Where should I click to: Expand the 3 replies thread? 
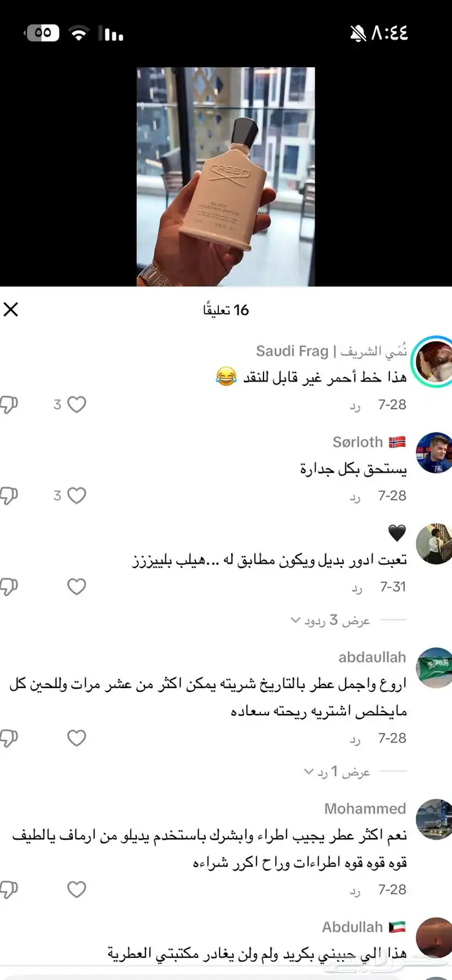(x=330, y=620)
